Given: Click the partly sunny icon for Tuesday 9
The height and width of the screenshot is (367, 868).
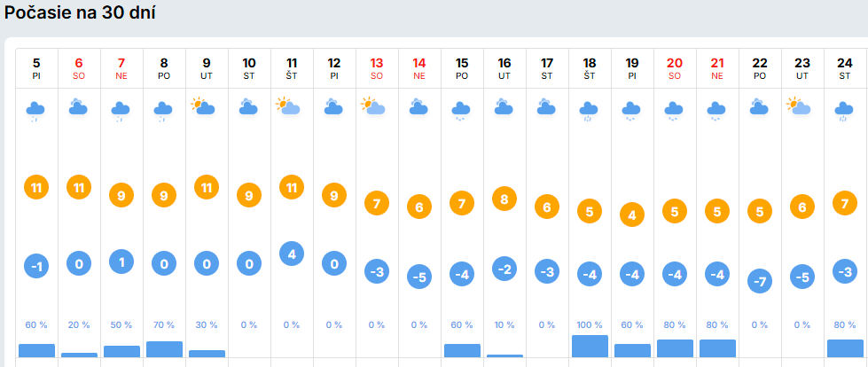Looking at the screenshot, I should (207, 108).
